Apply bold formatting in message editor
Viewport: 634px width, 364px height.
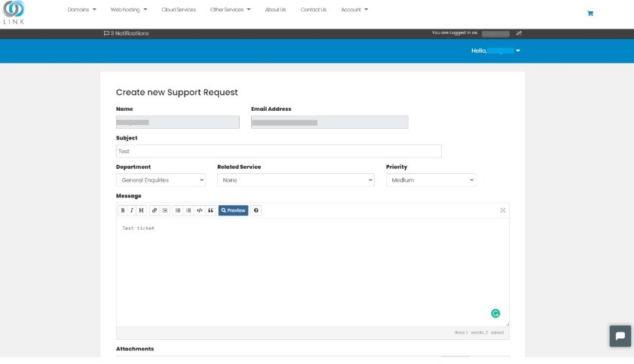coord(123,210)
